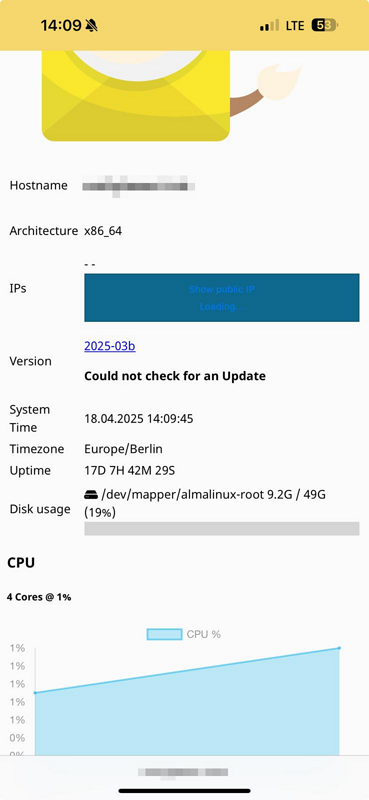The height and width of the screenshot is (800, 369).
Task: Click the Europe/Berlin timezone value
Action: (x=124, y=449)
